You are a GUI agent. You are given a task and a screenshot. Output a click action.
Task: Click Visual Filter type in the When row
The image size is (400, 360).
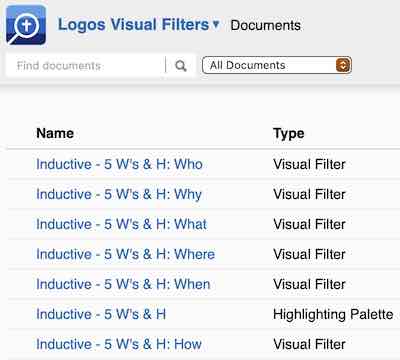coord(309,284)
